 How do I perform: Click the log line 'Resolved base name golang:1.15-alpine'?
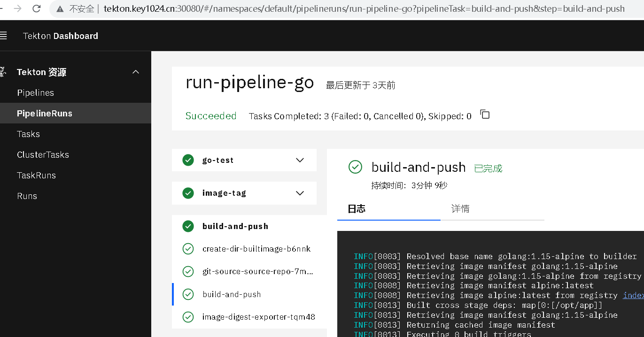(x=495, y=256)
